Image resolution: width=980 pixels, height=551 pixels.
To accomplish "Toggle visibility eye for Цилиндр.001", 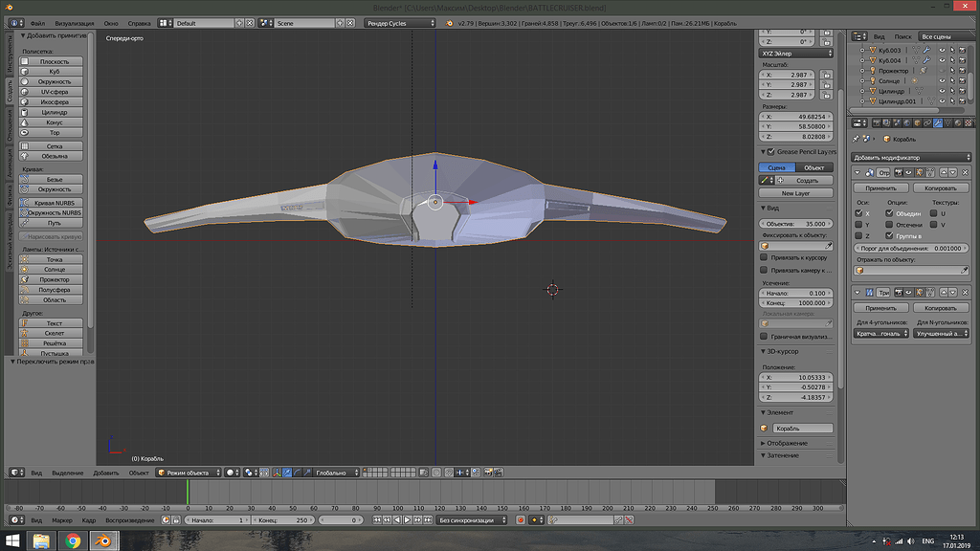I will pos(943,101).
